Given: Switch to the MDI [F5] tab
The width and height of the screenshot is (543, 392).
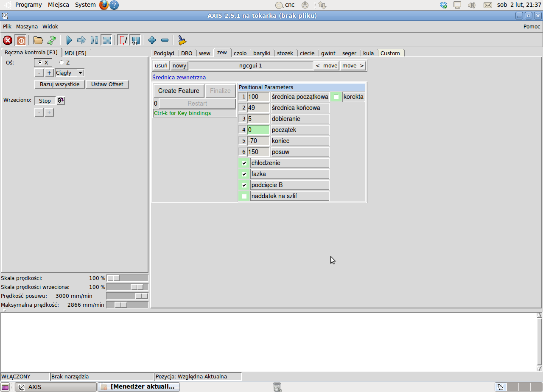Looking at the screenshot, I should 76,53.
